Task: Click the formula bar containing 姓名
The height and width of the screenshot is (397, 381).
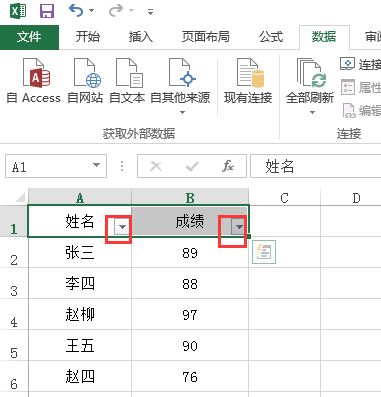Action: pos(316,166)
